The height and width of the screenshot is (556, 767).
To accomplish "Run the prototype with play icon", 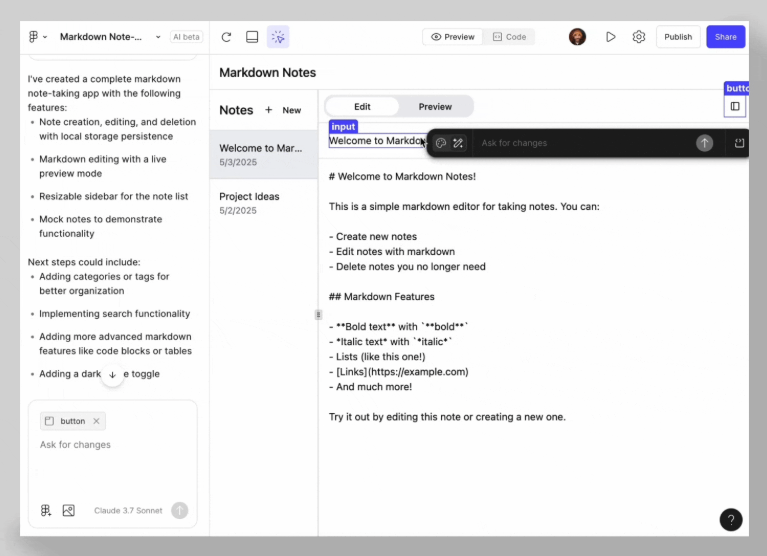I will 610,37.
